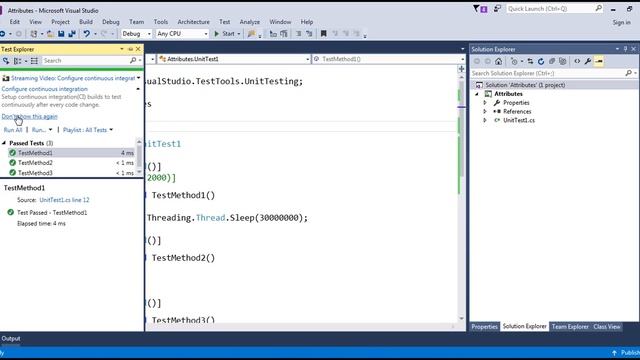Toggle the highlighted Preview Selected Items icon
640x360 pixels.
coord(599,61)
